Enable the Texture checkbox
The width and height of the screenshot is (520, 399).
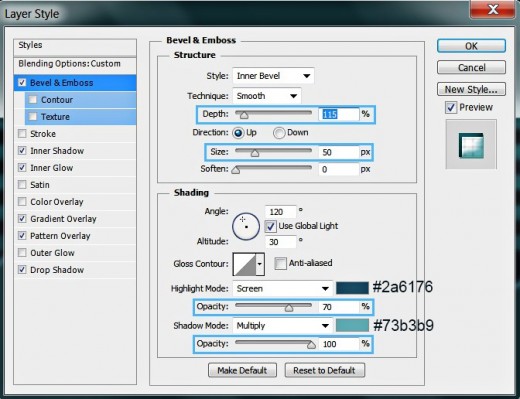tap(33, 116)
